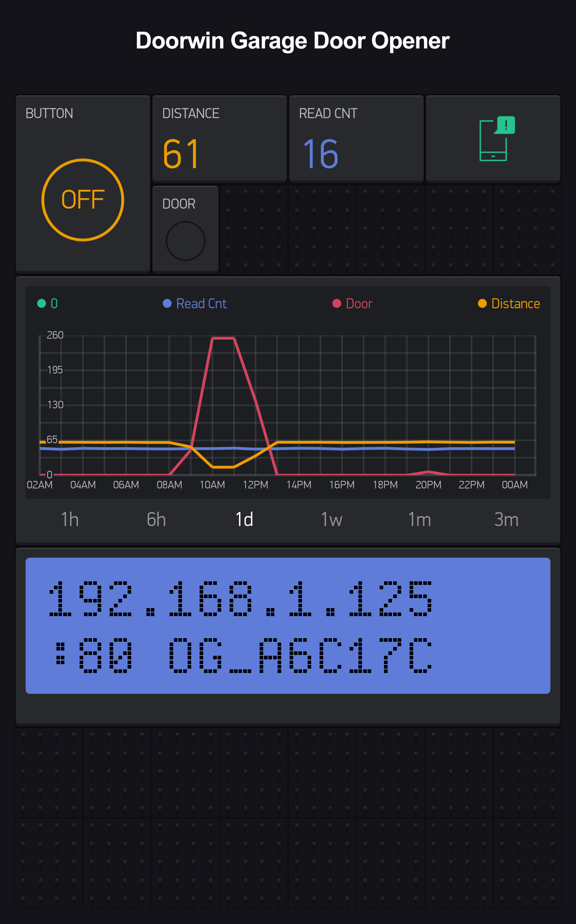The width and height of the screenshot is (576, 924).
Task: Click the '20PM' label on chart axis
Action: pos(428,485)
